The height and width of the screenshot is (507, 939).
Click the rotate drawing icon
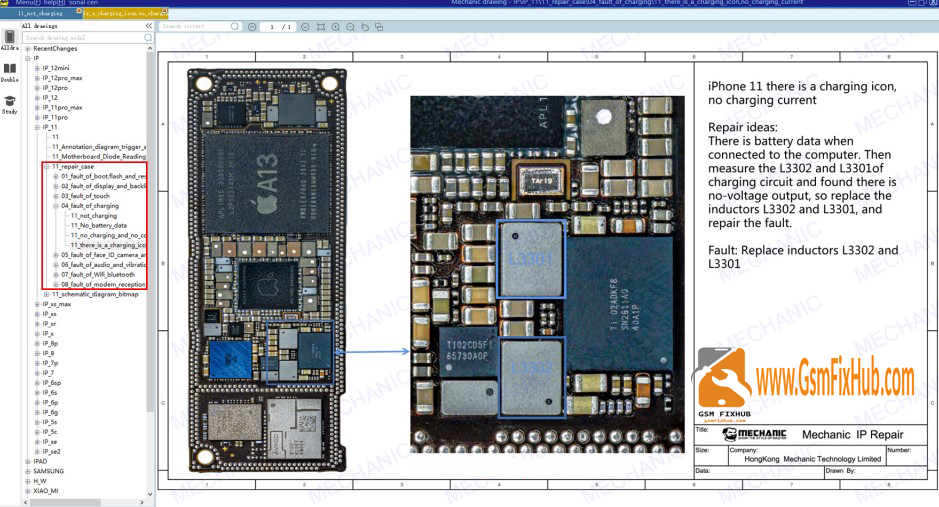click(364, 27)
